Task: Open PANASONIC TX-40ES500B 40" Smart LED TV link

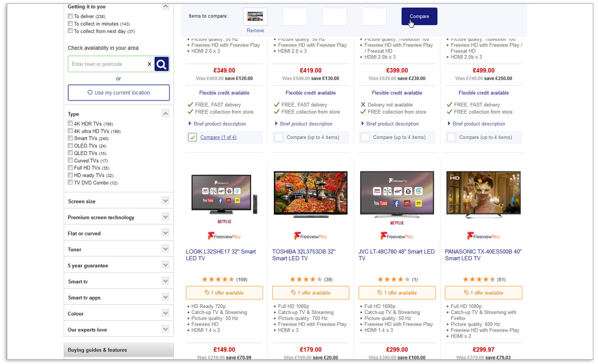Action: tap(483, 255)
